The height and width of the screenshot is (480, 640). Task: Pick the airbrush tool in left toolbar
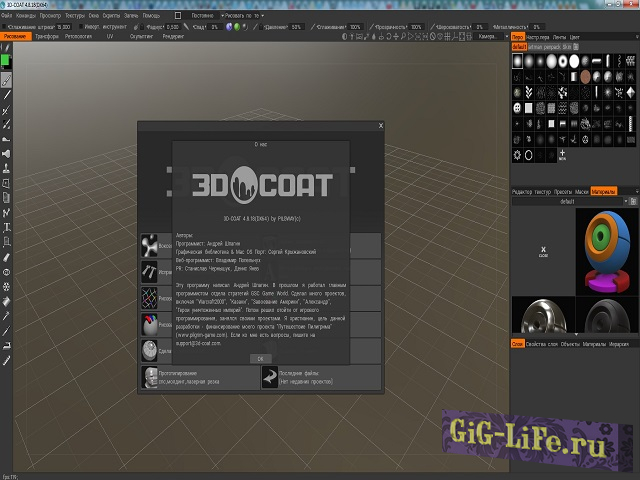point(6,154)
